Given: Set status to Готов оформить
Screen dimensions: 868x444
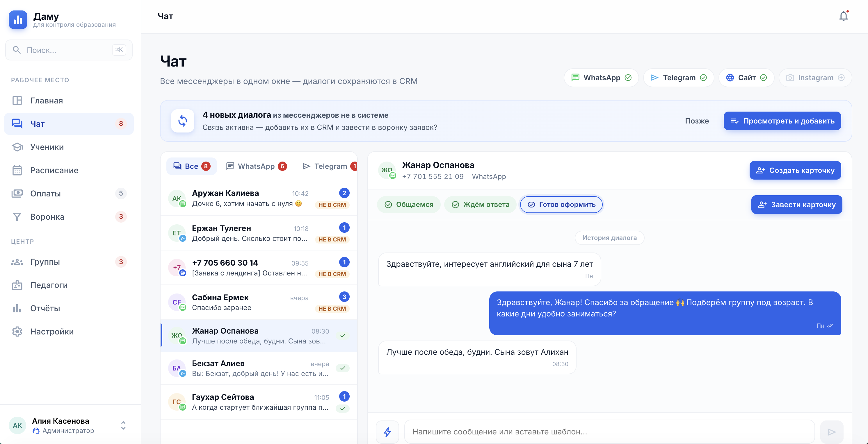Looking at the screenshot, I should tap(561, 205).
